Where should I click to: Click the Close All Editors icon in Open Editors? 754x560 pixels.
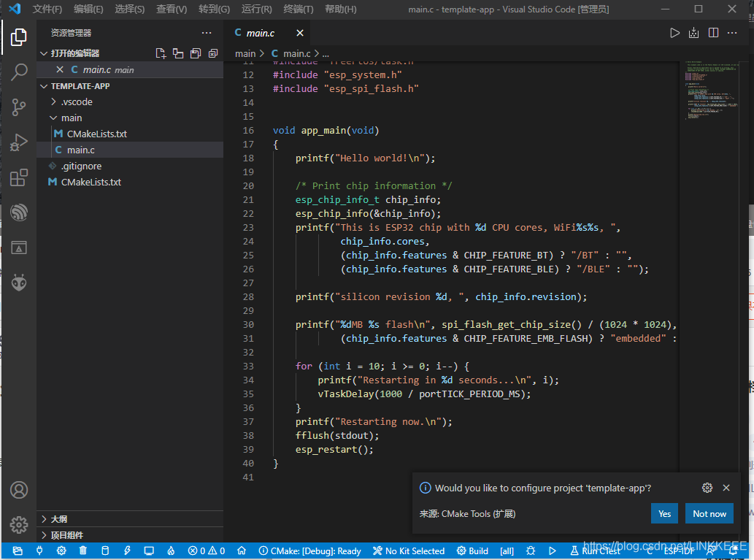point(213,53)
